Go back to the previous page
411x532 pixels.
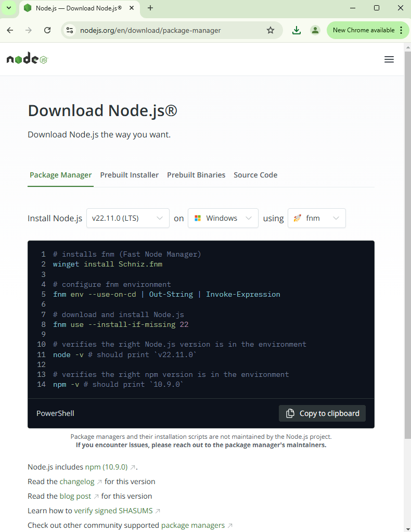10,30
